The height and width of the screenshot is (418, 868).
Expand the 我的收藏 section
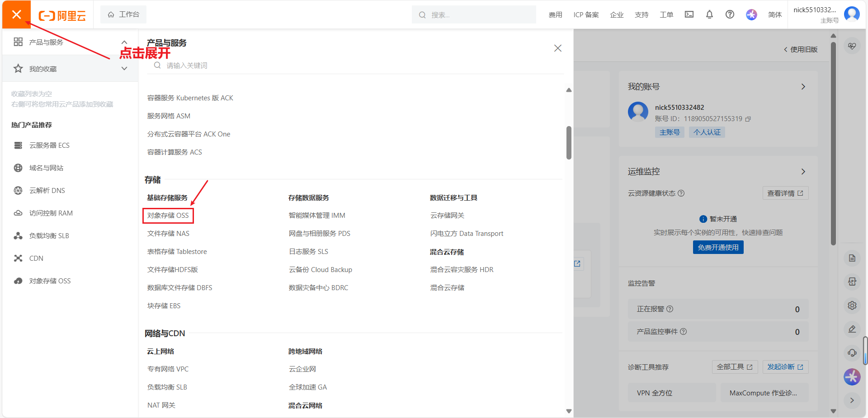[x=124, y=69]
